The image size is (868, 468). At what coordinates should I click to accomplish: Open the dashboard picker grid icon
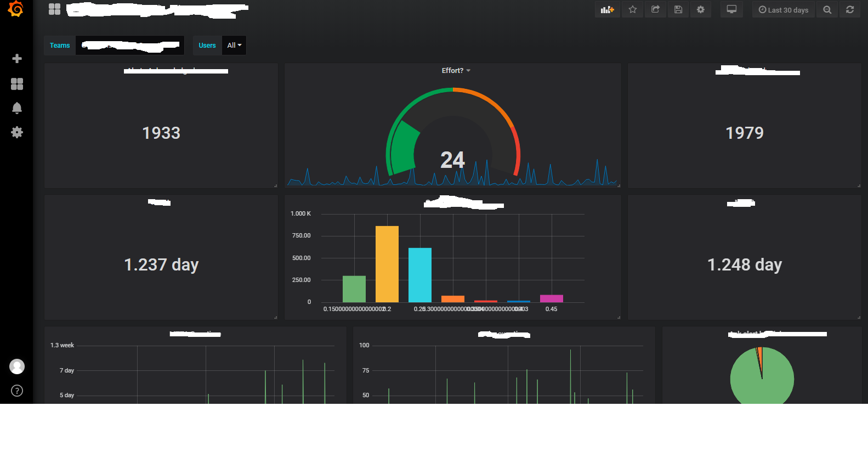click(x=55, y=9)
